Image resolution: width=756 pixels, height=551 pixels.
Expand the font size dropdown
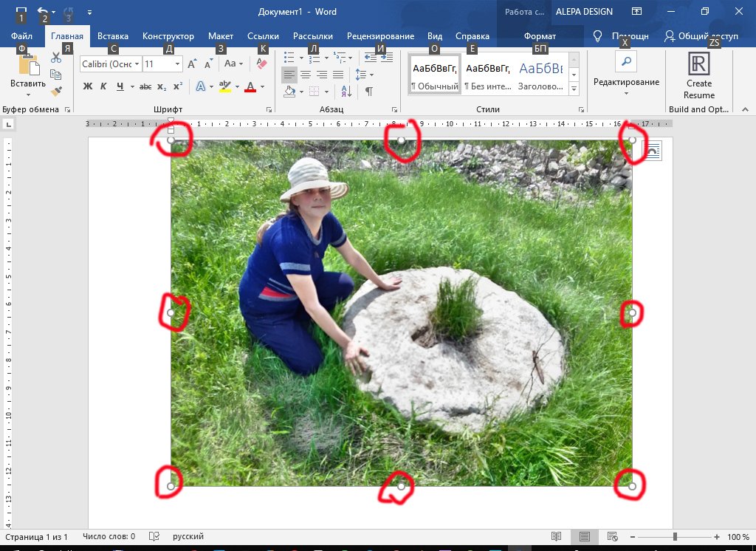pyautogui.click(x=178, y=64)
